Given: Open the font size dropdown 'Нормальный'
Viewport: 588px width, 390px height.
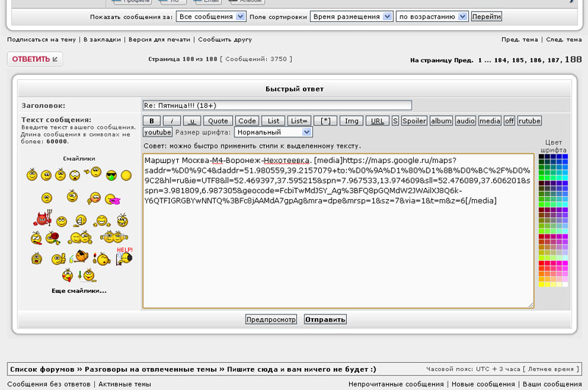Looking at the screenshot, I should 273,132.
